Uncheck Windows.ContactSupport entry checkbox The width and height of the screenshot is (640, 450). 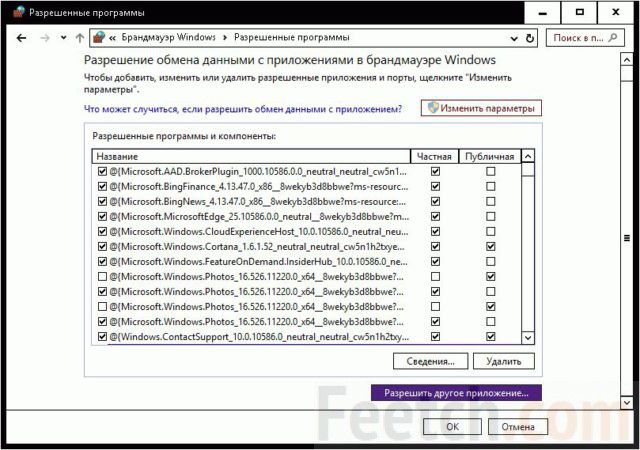click(102, 337)
